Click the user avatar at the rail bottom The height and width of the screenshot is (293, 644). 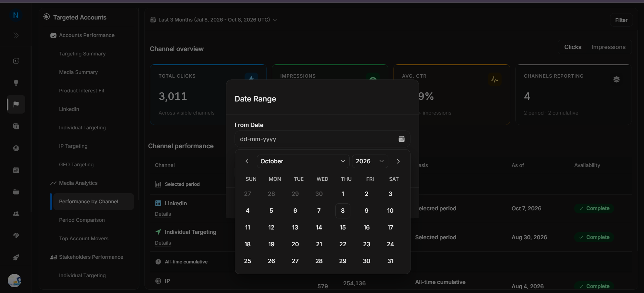coord(14,280)
